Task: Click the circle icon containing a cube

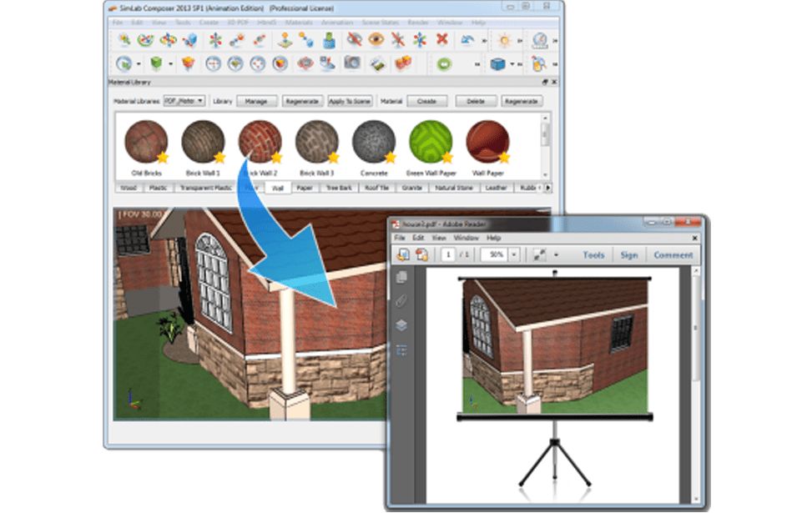Action: [280, 63]
